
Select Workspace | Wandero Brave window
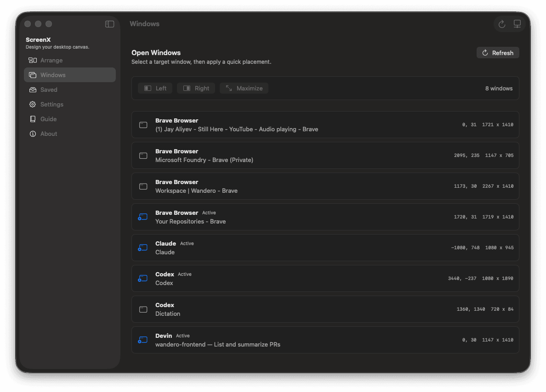point(325,186)
